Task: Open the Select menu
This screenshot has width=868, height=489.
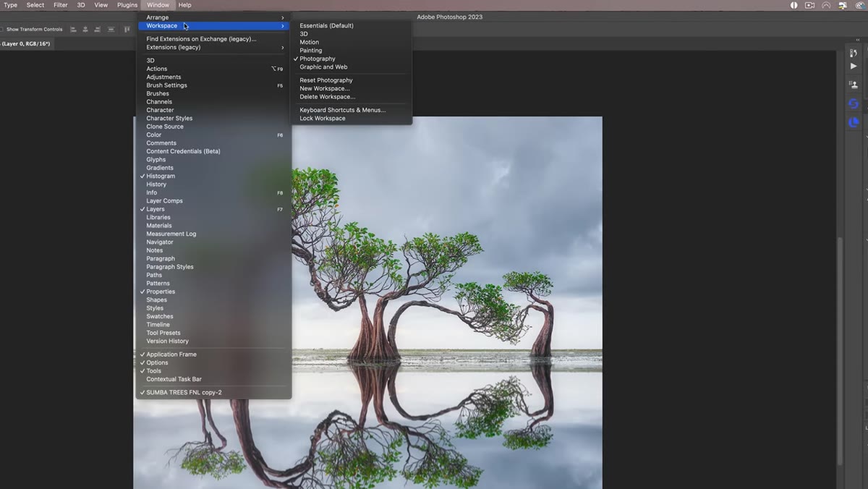Action: tap(35, 5)
